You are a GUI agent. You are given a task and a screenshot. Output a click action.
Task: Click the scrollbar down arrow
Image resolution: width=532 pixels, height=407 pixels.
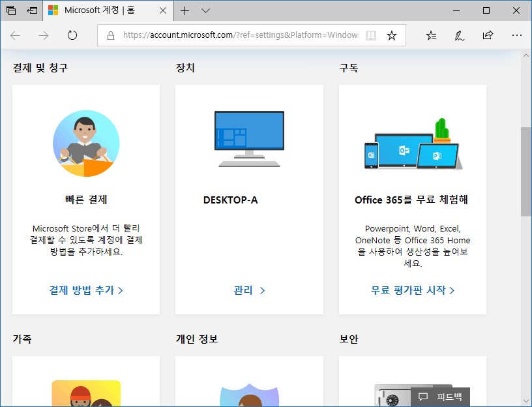click(526, 401)
